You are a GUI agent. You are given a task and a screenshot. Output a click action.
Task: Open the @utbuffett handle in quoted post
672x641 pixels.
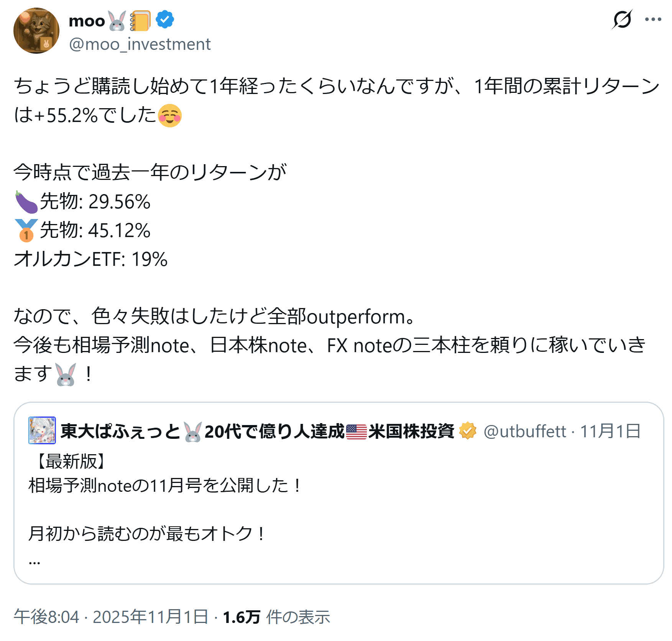tap(525, 431)
